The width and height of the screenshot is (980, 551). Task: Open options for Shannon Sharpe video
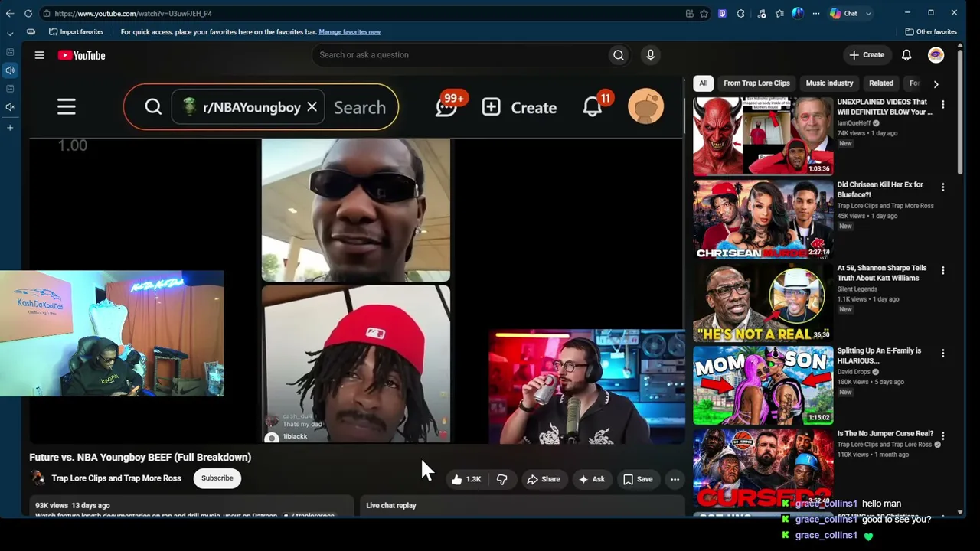pos(942,270)
